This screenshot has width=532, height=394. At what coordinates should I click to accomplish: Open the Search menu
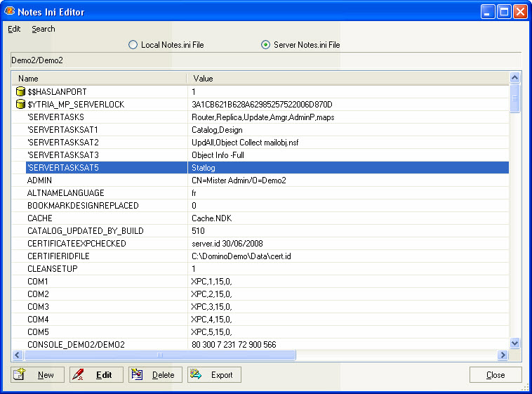pyautogui.click(x=43, y=29)
